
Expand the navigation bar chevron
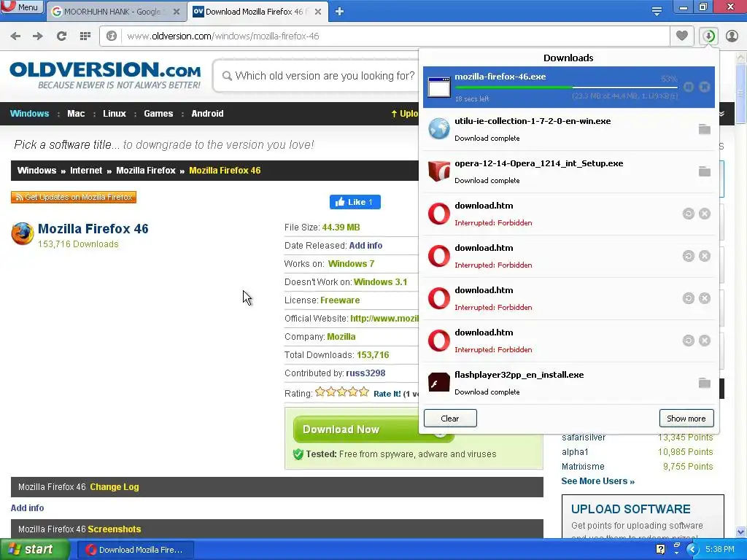[x=721, y=114]
